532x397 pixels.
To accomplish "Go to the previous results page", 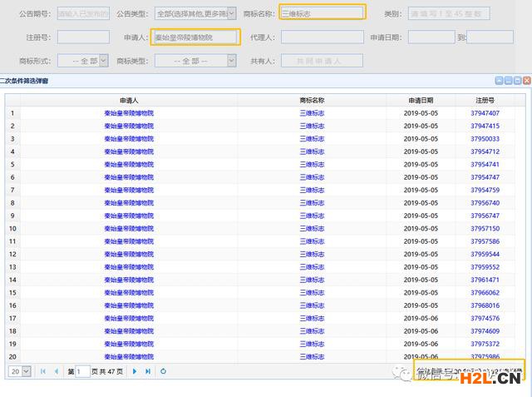I will click(57, 371).
